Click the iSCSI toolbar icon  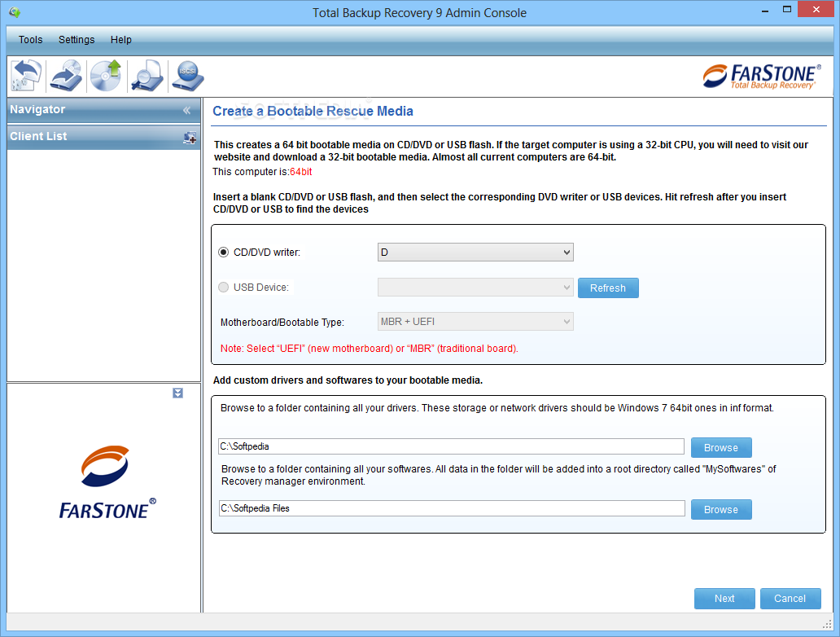[187, 76]
